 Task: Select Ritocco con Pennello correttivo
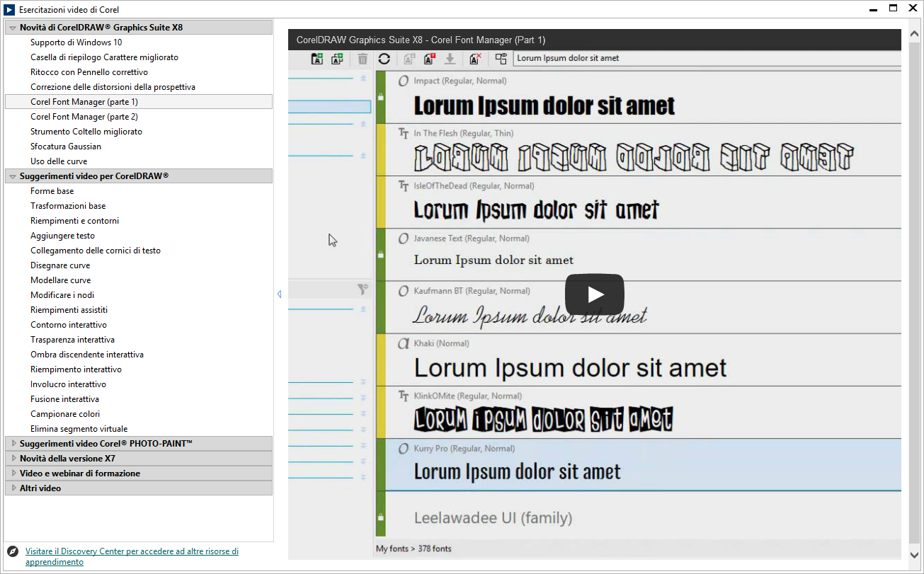tap(89, 72)
